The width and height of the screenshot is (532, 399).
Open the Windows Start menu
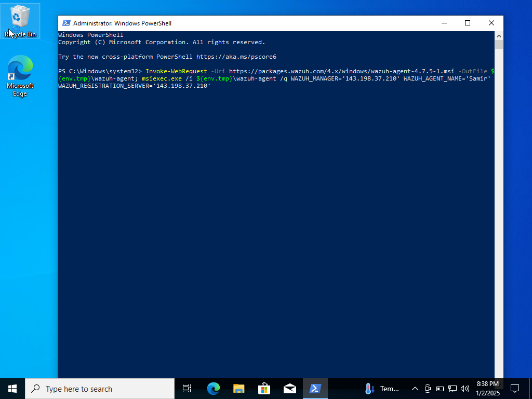[12, 389]
